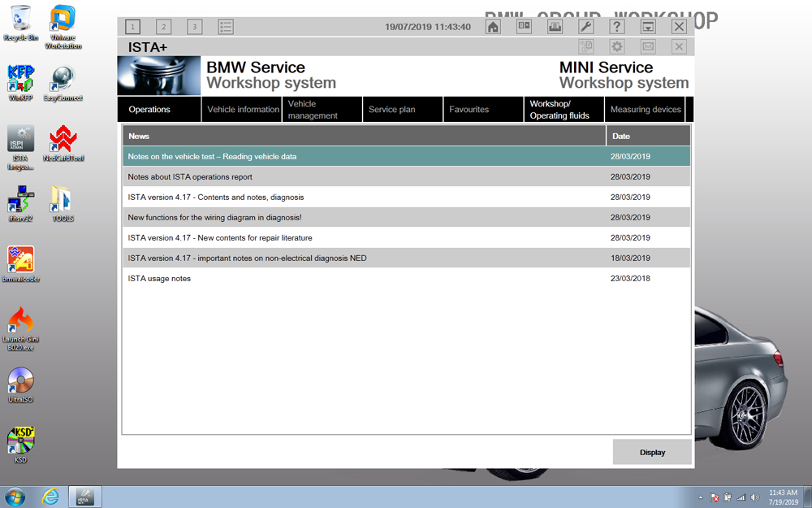The width and height of the screenshot is (812, 508).
Task: Click the 18/03/2019 date cell
Action: pos(630,258)
